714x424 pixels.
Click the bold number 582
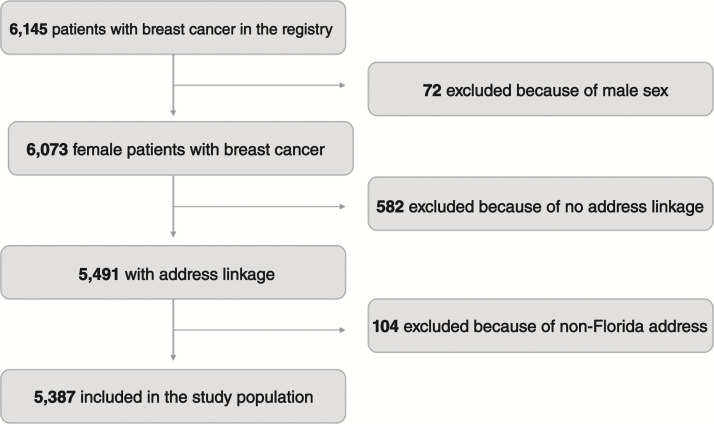pyautogui.click(x=393, y=207)
